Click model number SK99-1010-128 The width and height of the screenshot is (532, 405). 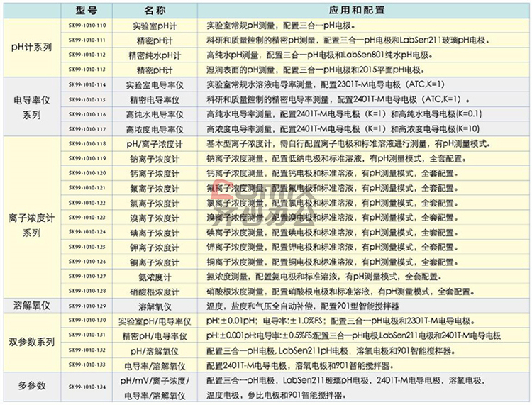pyautogui.click(x=87, y=291)
